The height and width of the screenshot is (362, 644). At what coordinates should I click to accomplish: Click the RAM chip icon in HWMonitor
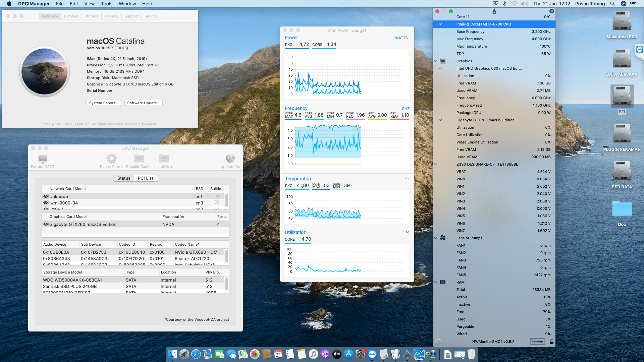pyautogui.click(x=443, y=282)
